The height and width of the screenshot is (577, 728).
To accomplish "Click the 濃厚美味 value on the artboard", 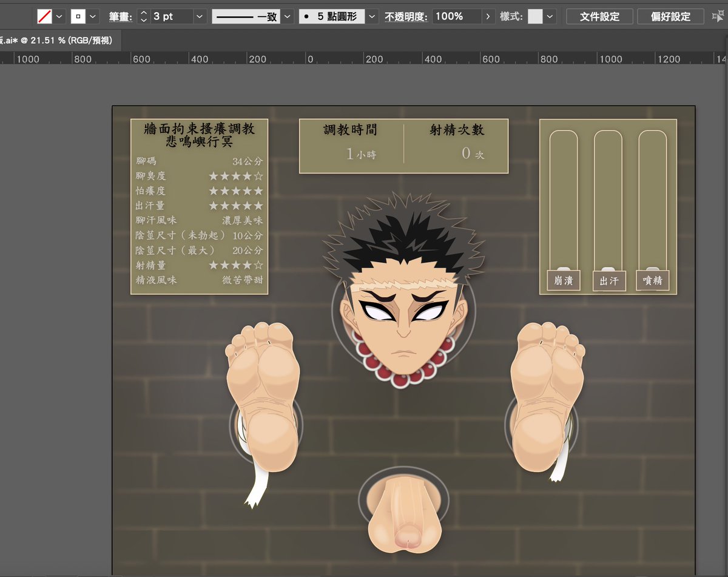I will [x=242, y=221].
